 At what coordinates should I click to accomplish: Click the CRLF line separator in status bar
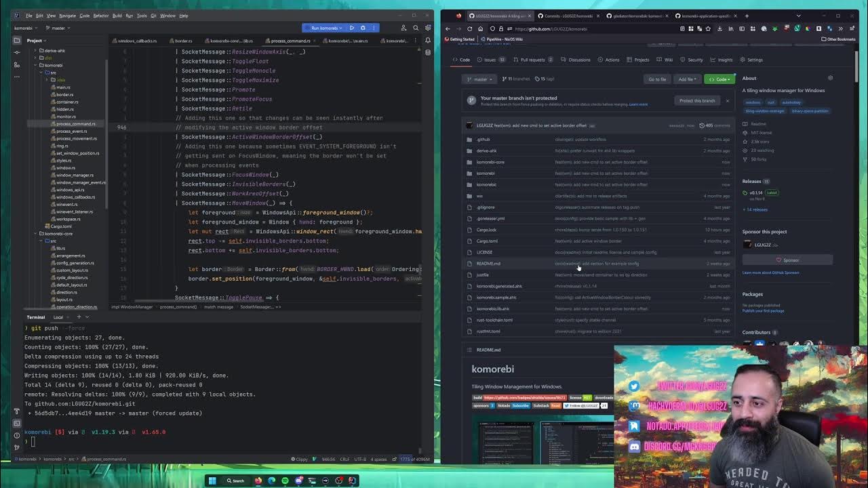pyautogui.click(x=345, y=459)
